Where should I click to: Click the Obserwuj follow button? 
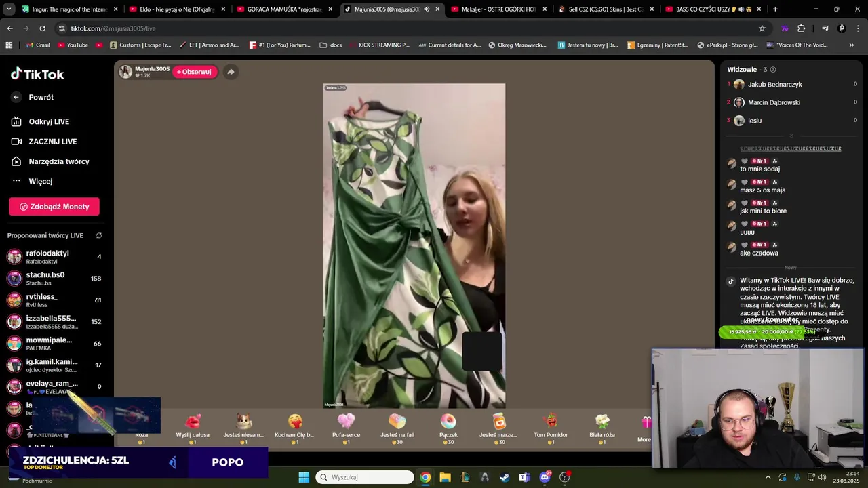[194, 72]
